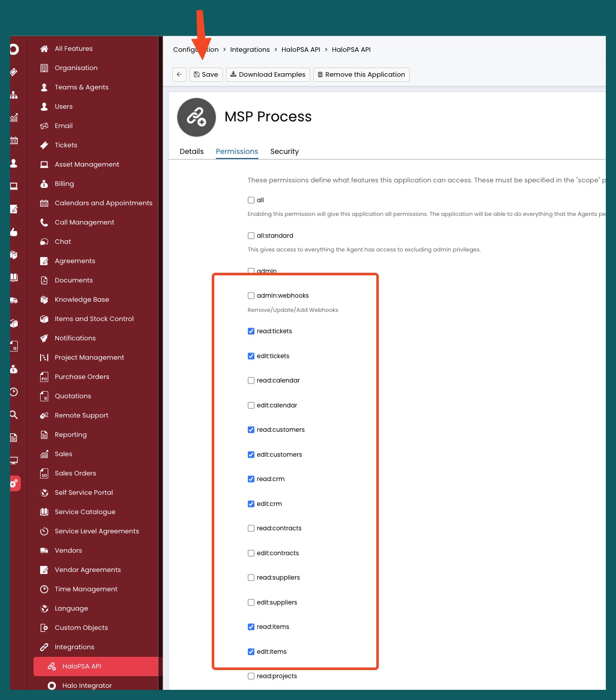Click the Service Level Agreements clock icon

pyautogui.click(x=44, y=531)
